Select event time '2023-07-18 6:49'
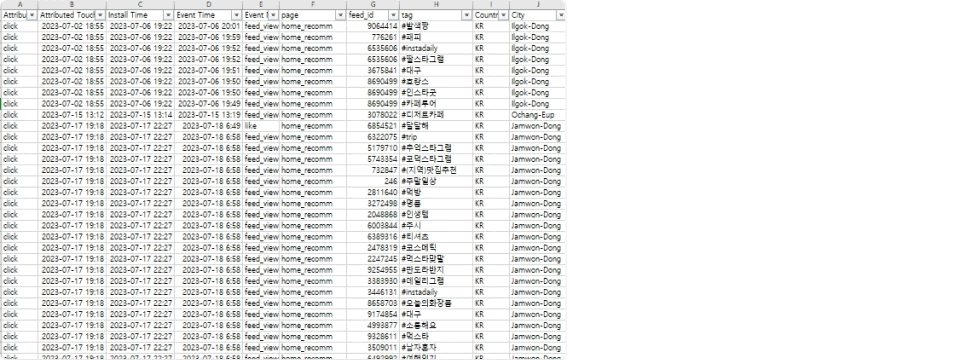 click(208, 126)
